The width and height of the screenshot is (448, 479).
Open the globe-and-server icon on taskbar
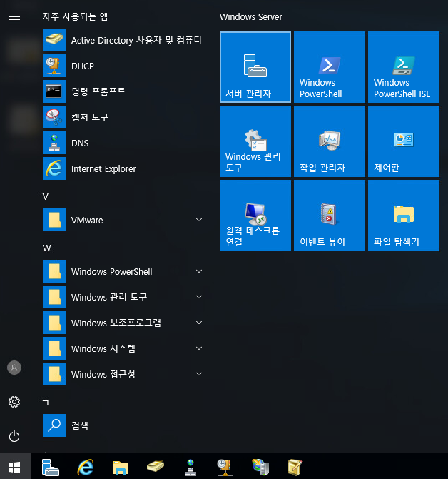pyautogui.click(x=260, y=468)
